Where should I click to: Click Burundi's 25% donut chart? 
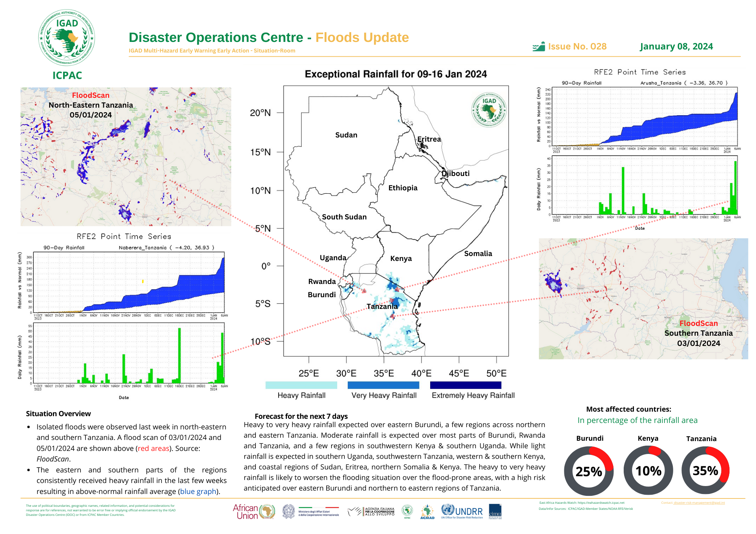click(x=589, y=471)
